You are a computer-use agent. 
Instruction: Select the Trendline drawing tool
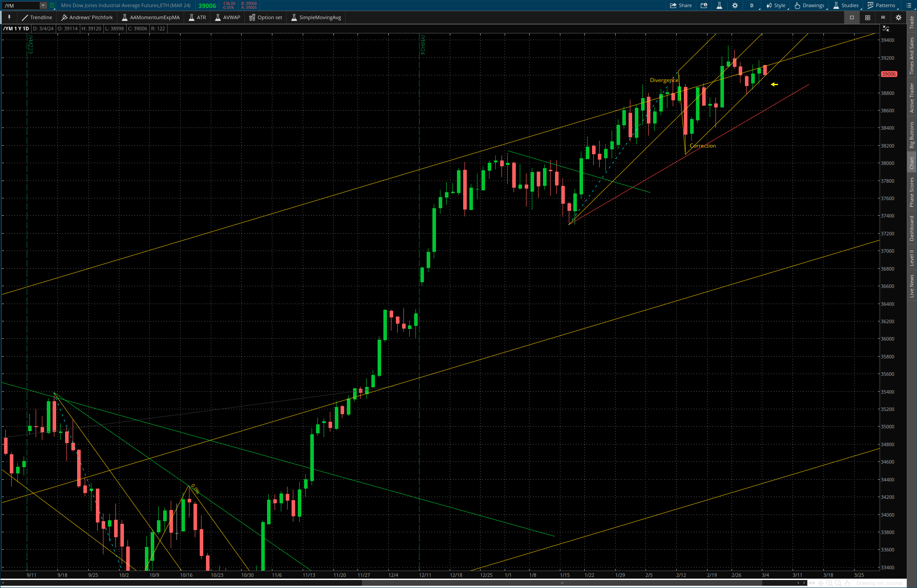pos(37,17)
